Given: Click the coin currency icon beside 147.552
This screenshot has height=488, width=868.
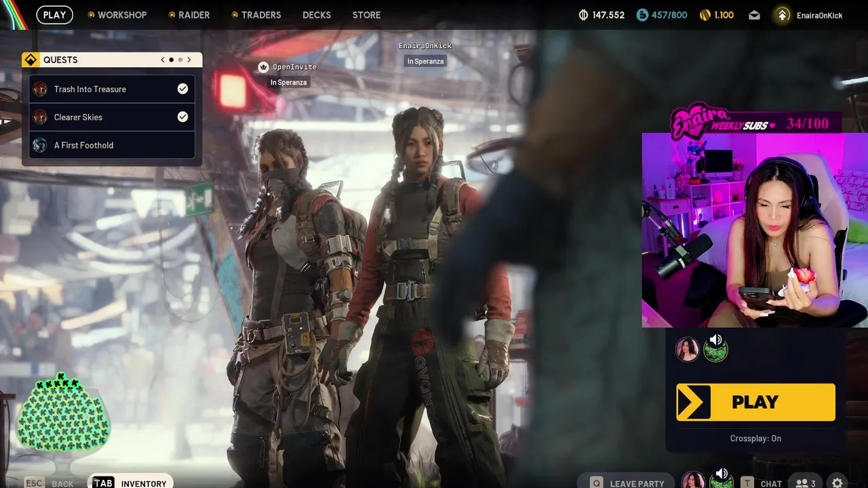Looking at the screenshot, I should click(x=583, y=15).
